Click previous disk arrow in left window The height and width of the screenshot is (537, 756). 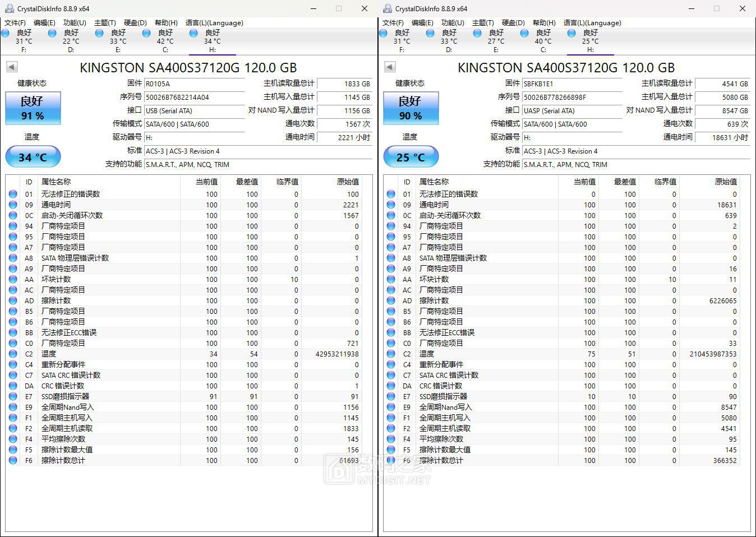pos(12,67)
